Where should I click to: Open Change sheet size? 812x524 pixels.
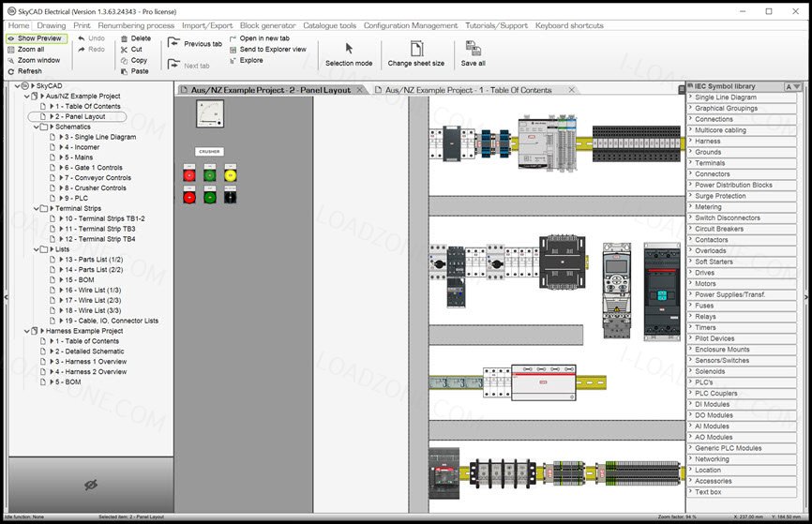pos(415,54)
